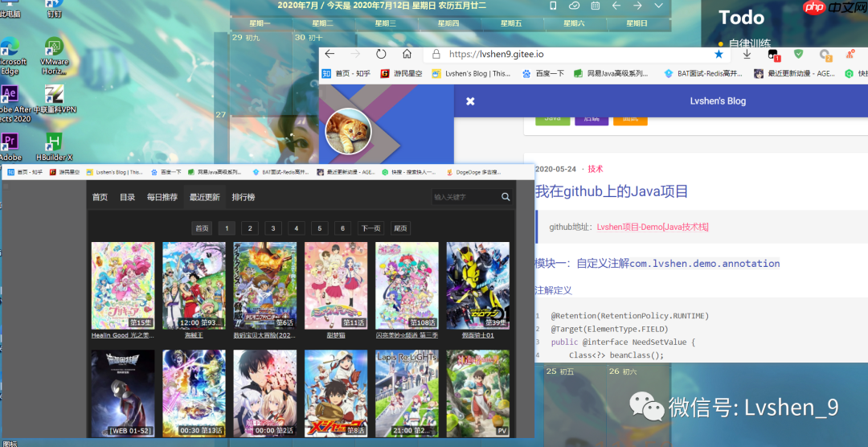Go to pagination page 2
868x447 pixels.
250,228
